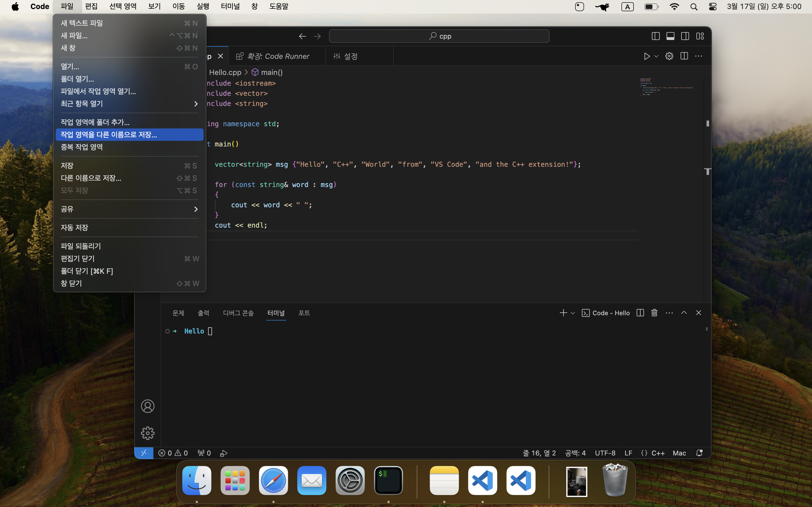Open the Accounts icon in activity bar
This screenshot has width=812, height=507.
147,406
